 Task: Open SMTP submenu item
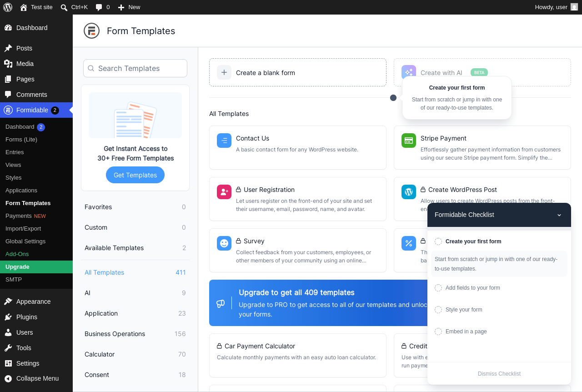point(36,280)
